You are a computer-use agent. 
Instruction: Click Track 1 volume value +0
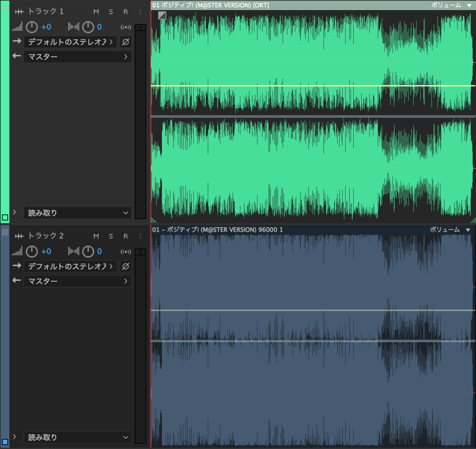[46, 27]
